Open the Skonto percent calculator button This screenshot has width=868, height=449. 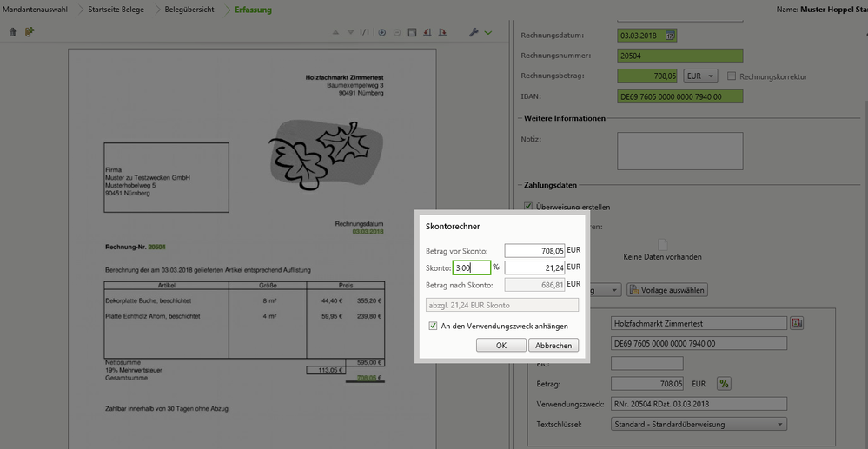pos(724,383)
